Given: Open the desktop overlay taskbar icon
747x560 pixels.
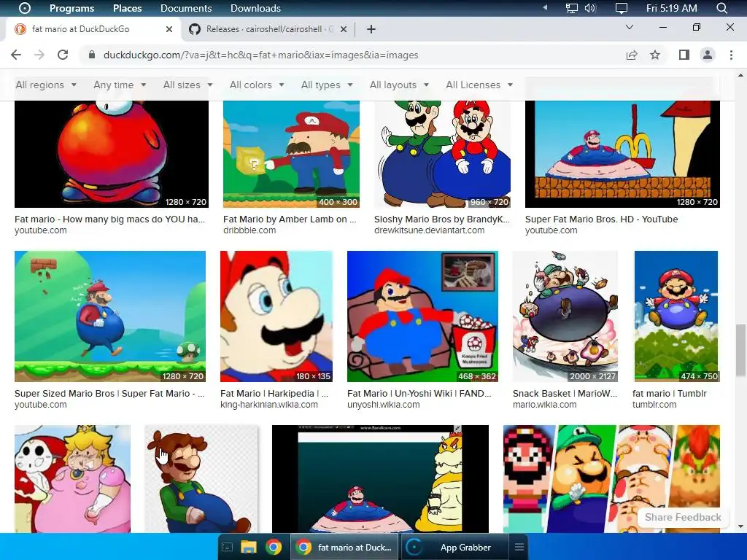Looking at the screenshot, I should tap(228, 547).
